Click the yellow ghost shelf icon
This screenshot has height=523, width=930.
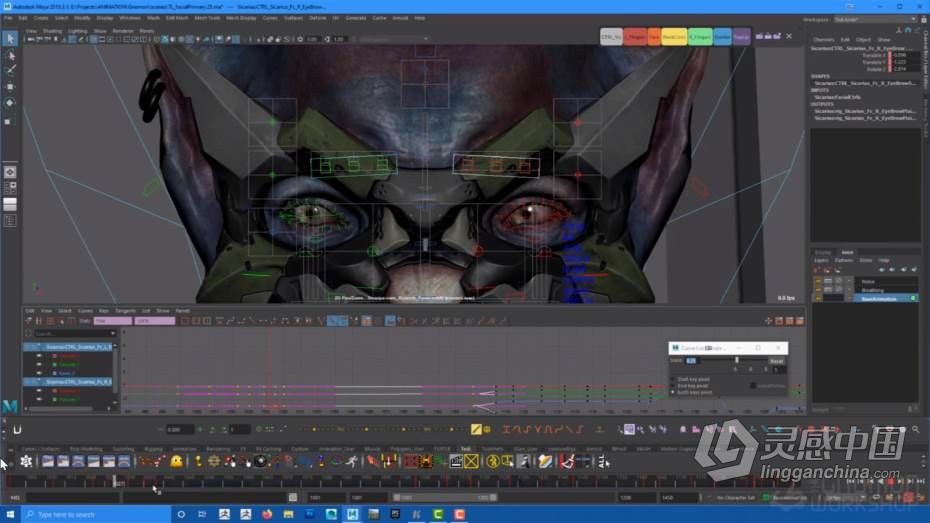[x=176, y=461]
